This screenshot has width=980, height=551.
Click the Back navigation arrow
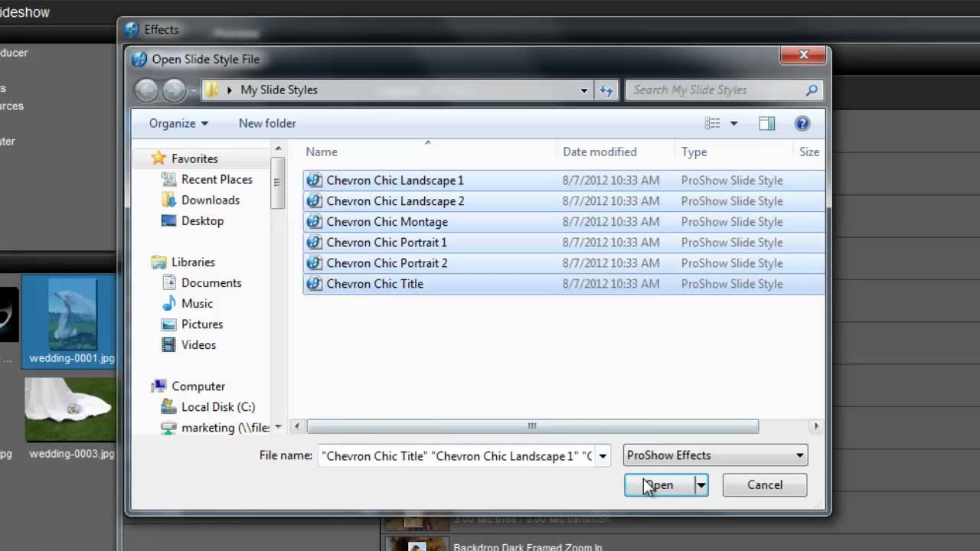[x=146, y=90]
